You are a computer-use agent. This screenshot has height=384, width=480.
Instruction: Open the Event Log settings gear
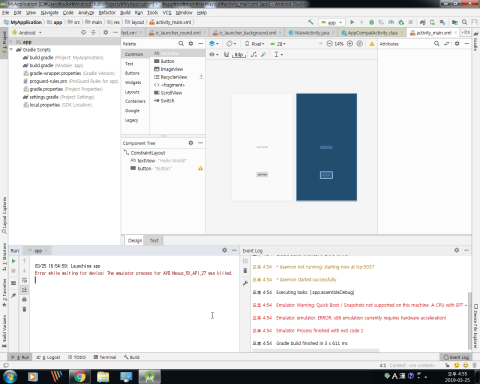457,250
